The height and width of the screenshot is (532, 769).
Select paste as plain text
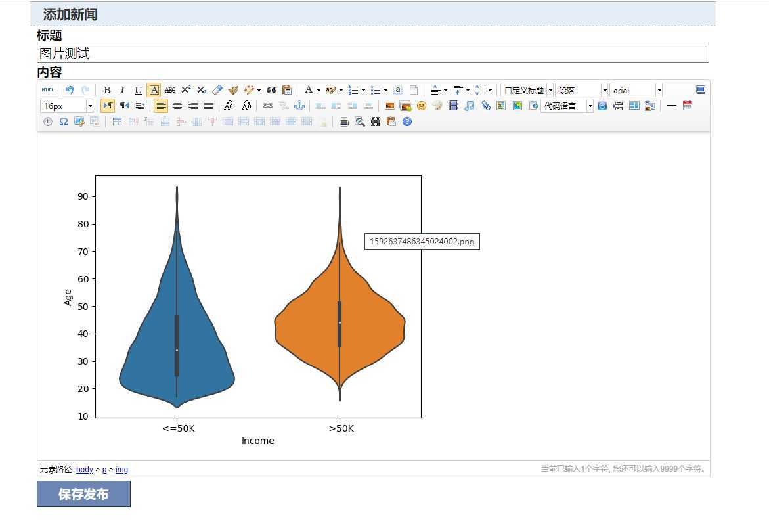287,90
